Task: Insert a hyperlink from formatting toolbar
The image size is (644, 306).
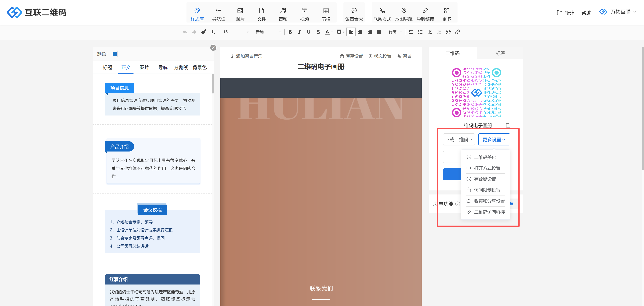Action: point(458,32)
